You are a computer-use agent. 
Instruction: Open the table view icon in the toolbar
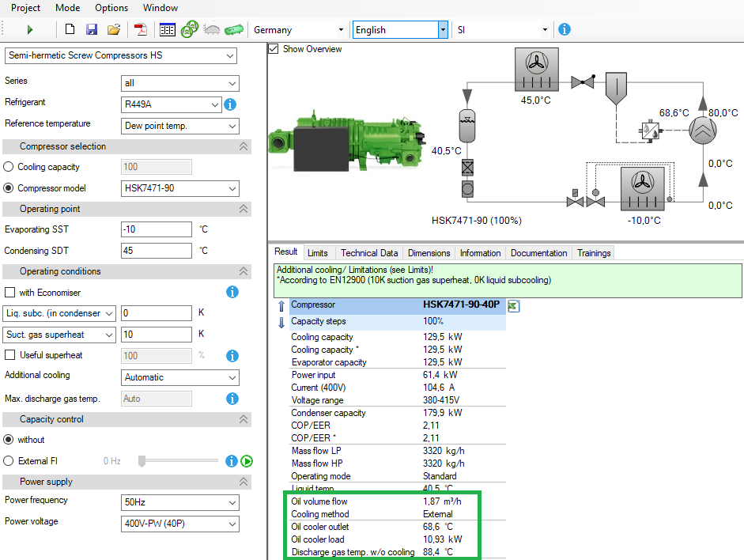click(166, 29)
